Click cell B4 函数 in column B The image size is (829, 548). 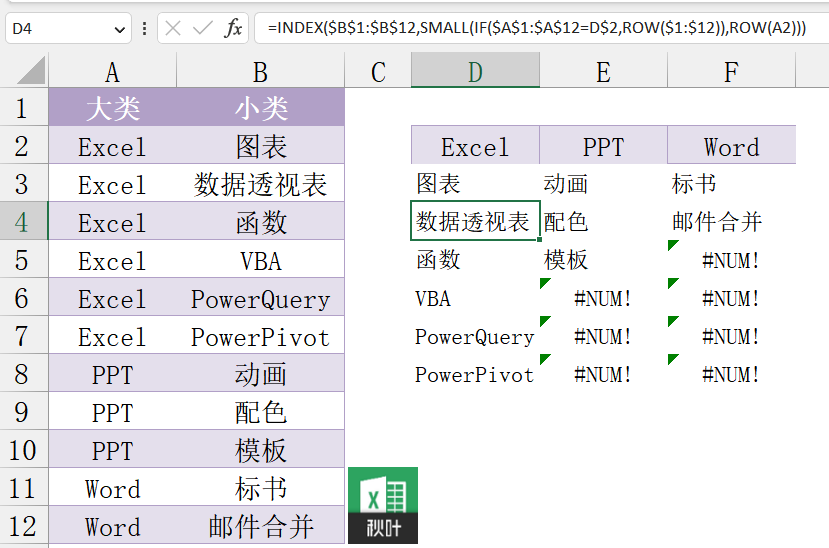click(260, 221)
